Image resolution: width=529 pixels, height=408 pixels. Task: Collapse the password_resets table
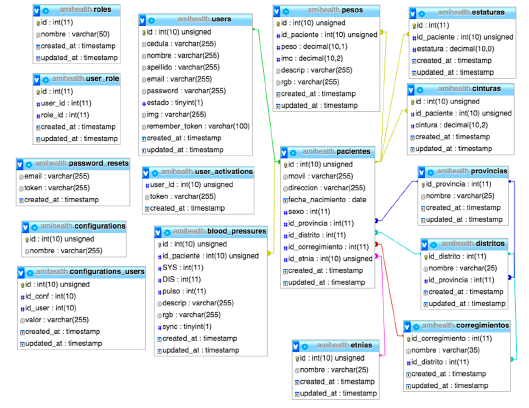pos(20,164)
